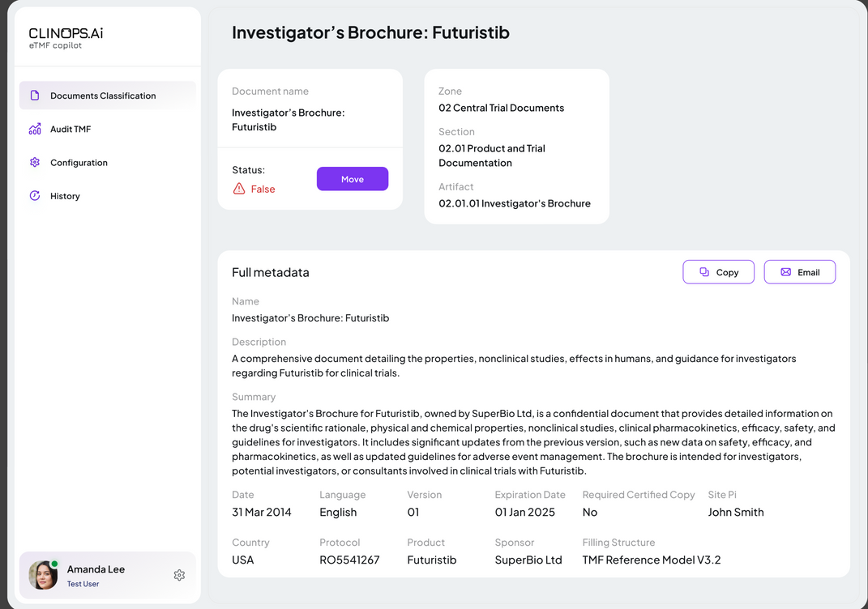Open user settings gear beside Amanda Lee
The width and height of the screenshot is (868, 609).
tap(179, 575)
